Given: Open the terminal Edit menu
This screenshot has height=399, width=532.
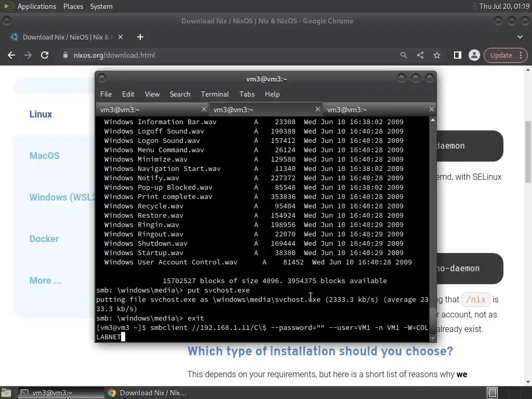Looking at the screenshot, I should coord(128,94).
